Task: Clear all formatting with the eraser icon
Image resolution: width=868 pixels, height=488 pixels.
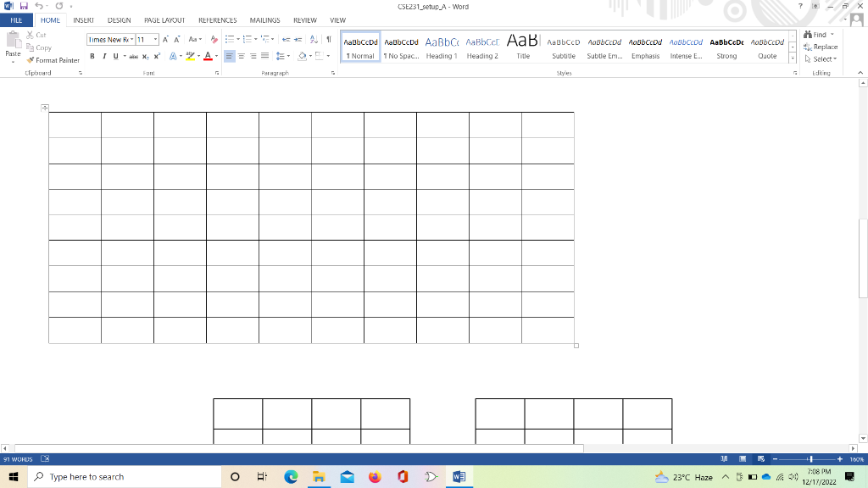Action: [214, 39]
